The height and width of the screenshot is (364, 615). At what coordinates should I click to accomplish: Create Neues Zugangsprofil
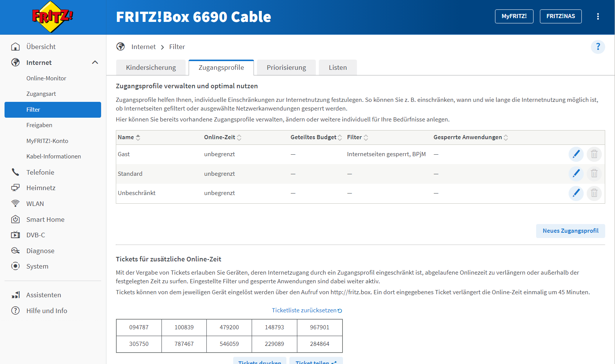tap(570, 231)
